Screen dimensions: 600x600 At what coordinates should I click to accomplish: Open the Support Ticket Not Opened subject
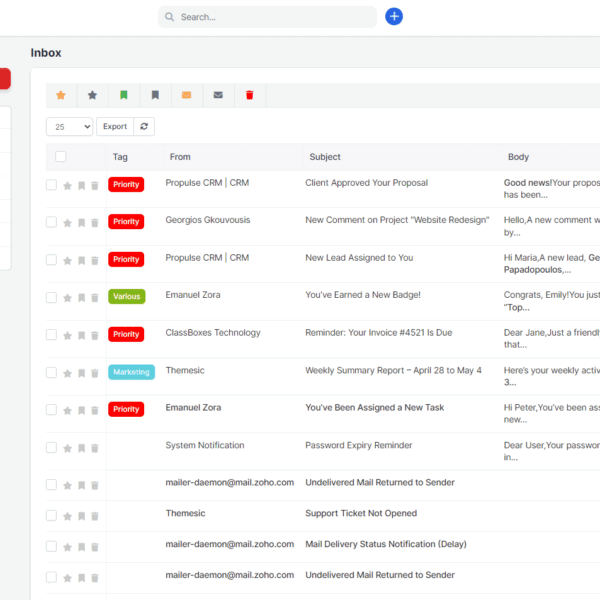pos(361,513)
